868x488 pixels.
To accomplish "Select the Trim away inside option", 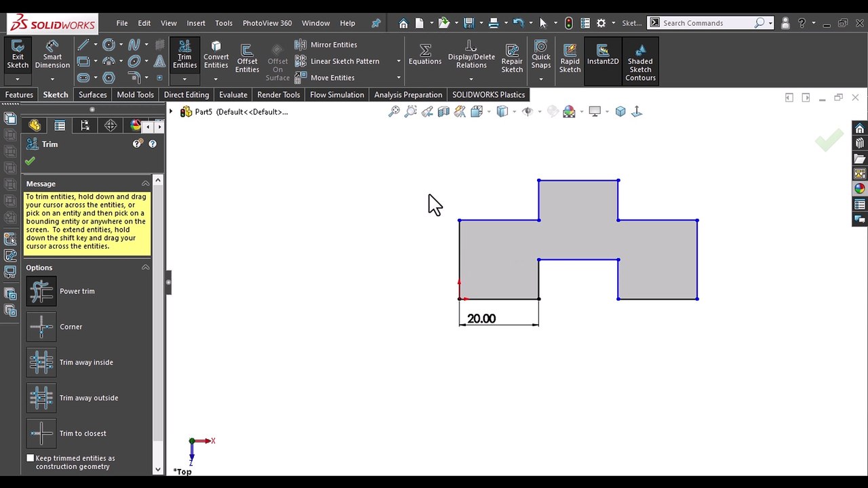I will click(x=41, y=363).
